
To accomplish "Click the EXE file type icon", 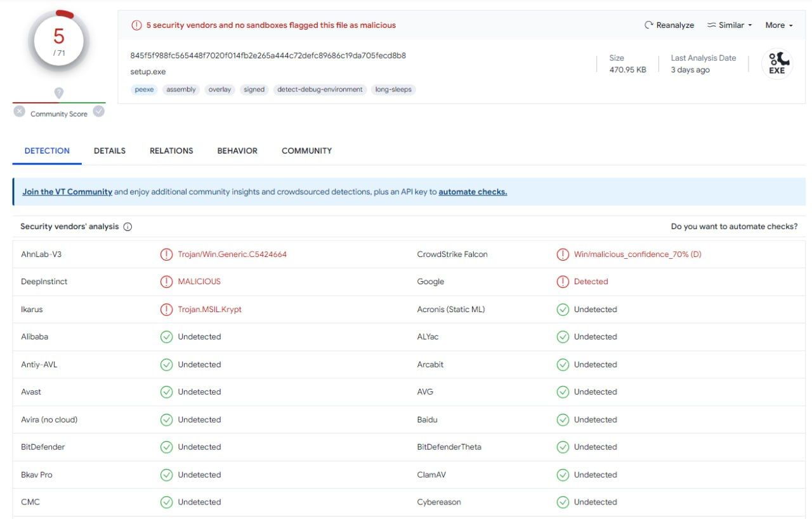I will [x=777, y=63].
